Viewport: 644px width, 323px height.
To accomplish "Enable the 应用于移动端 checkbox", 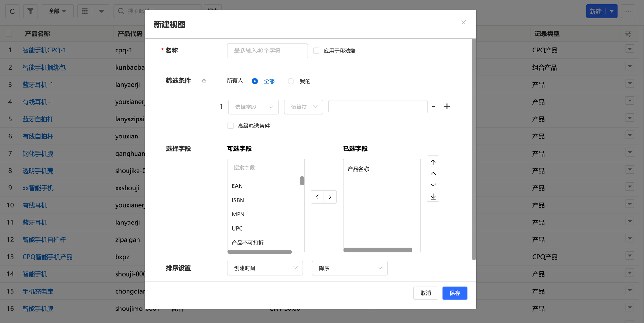I will 316,51.
